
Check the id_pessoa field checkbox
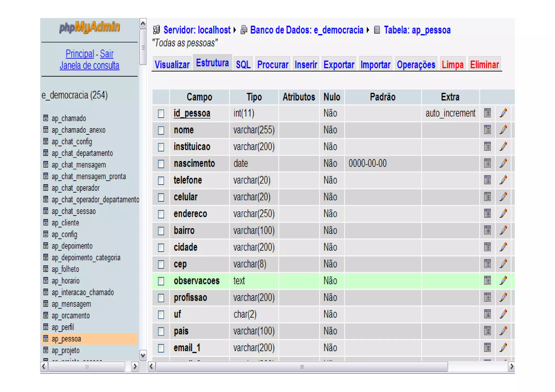161,113
